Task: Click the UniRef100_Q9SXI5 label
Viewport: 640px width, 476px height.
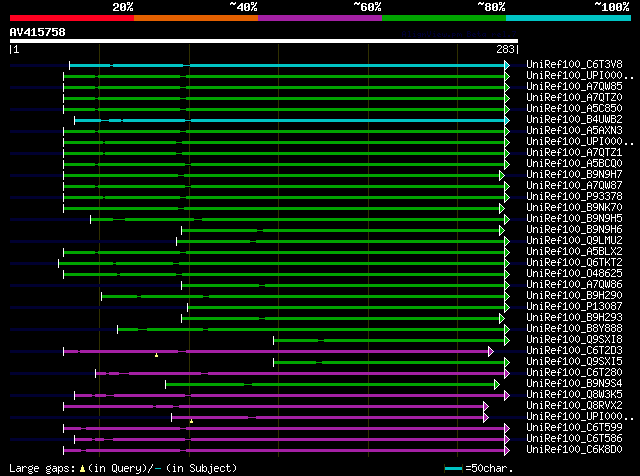Action: coord(574,362)
